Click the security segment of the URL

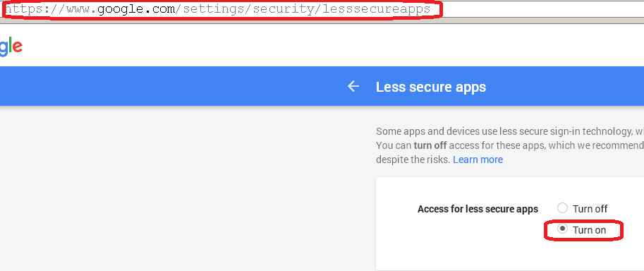284,9
